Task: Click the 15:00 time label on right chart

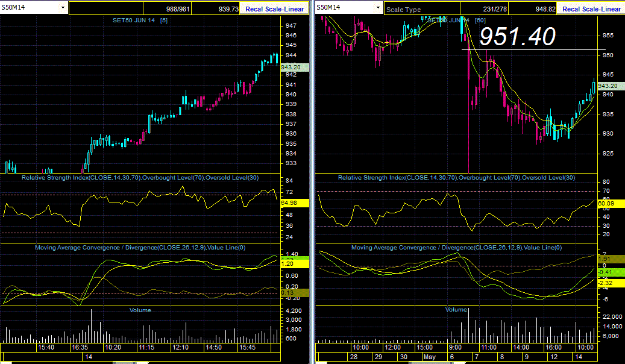Action: click(x=424, y=347)
